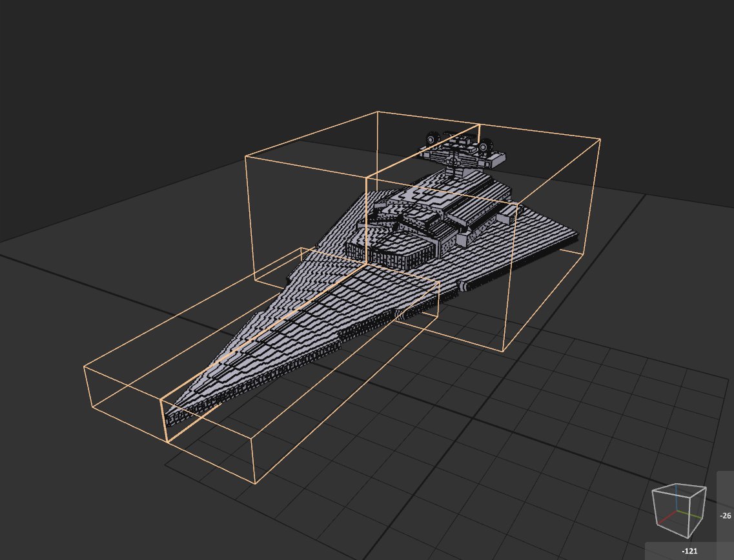The width and height of the screenshot is (734, 560).
Task: Click the view orientation cube gizmo
Action: pos(678,511)
